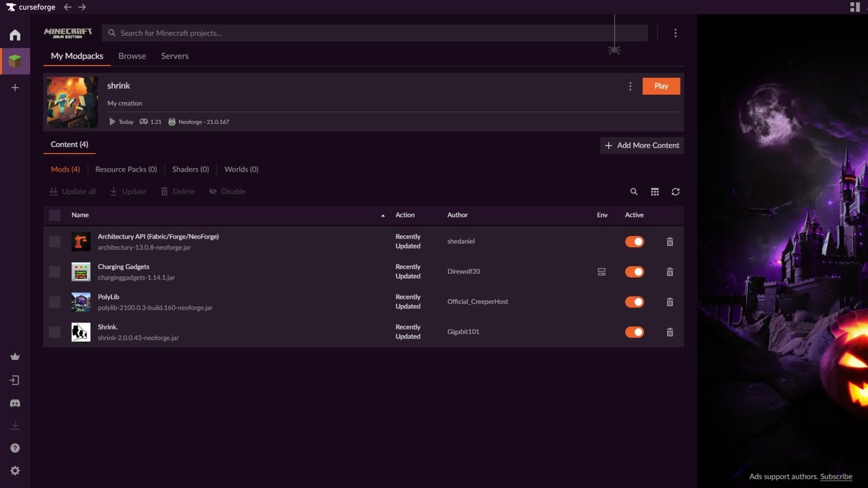Viewport: 868px width, 488px height.
Task: Select the Resource Packs (0) tab
Action: pyautogui.click(x=126, y=169)
